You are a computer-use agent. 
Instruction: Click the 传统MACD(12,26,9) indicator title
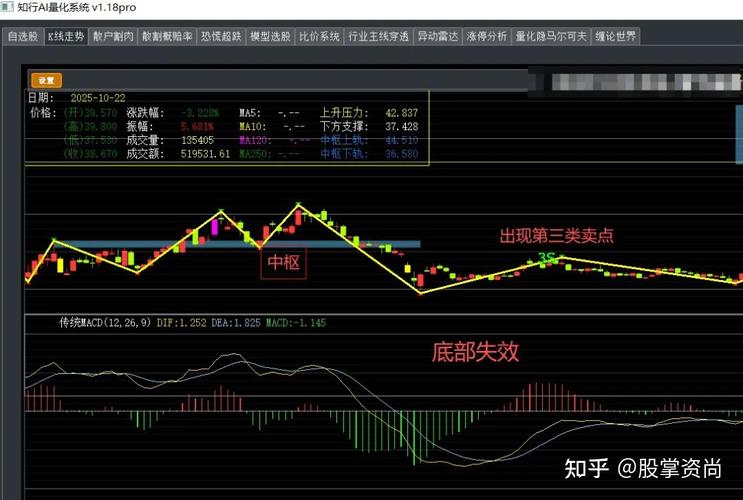point(105,323)
